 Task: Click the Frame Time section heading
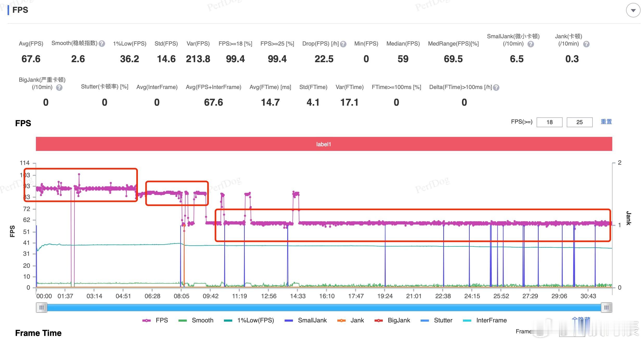click(38, 333)
